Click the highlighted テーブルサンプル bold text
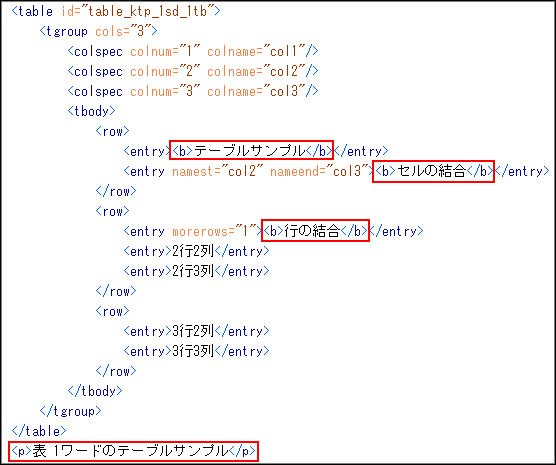 (x=251, y=150)
